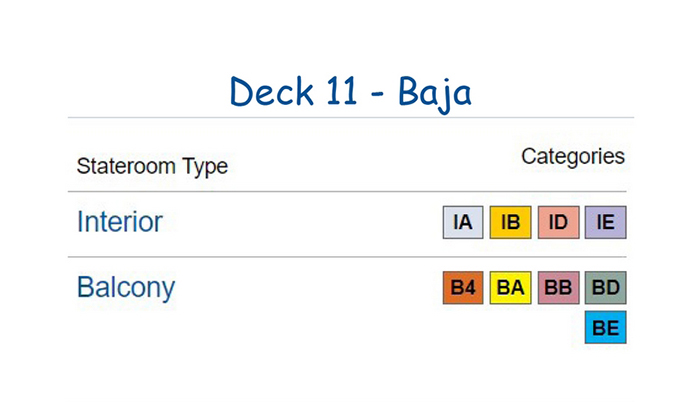Click the orange B4 balcony badge
700x403 pixels.
pyautogui.click(x=463, y=287)
